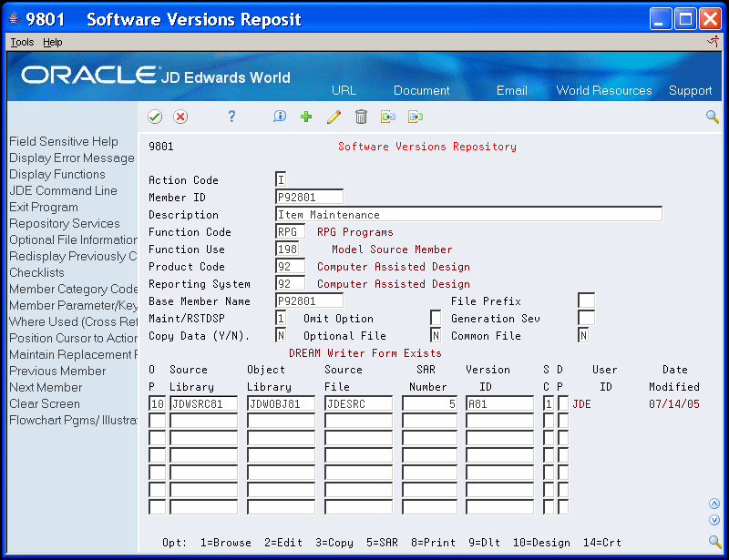The width and height of the screenshot is (729, 560).
Task: Select Display Error Message in sidebar
Action: (x=72, y=158)
